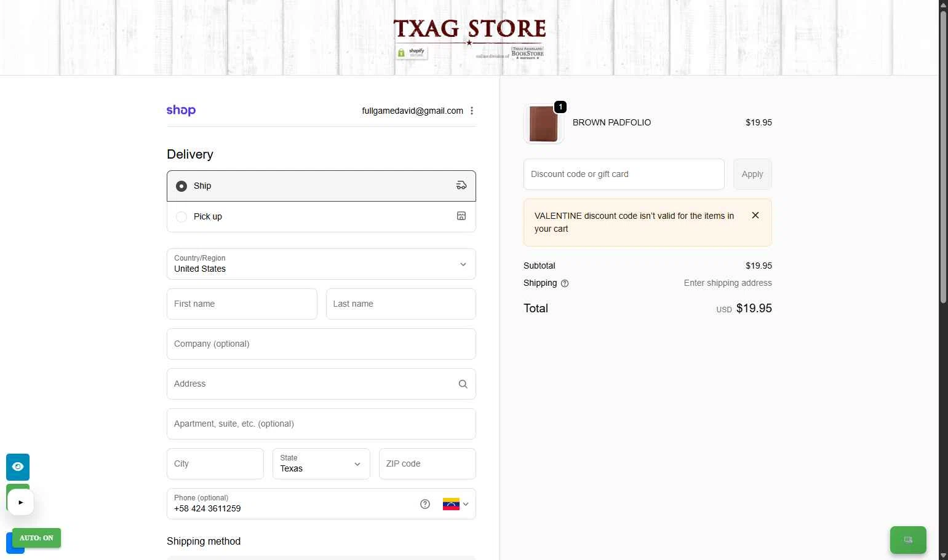Image resolution: width=948 pixels, height=560 pixels.
Task: Select the Ship delivery option
Action: (x=321, y=186)
